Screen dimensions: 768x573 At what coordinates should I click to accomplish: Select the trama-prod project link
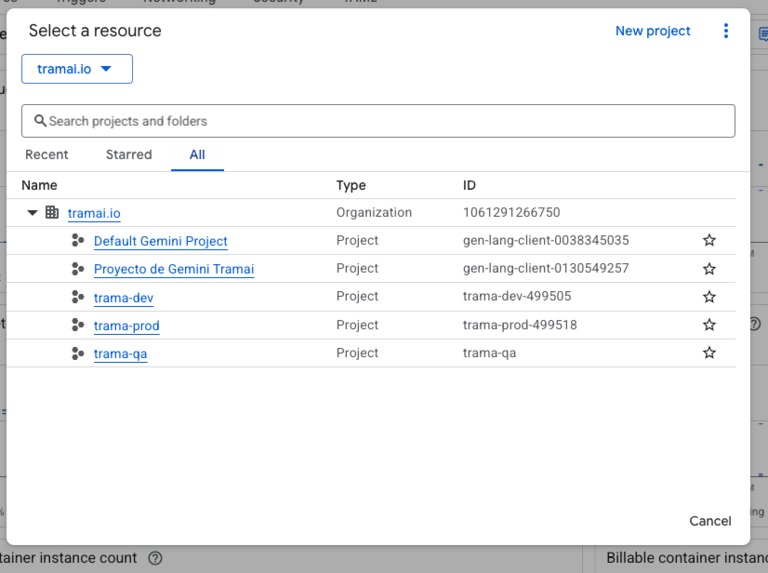pos(126,326)
